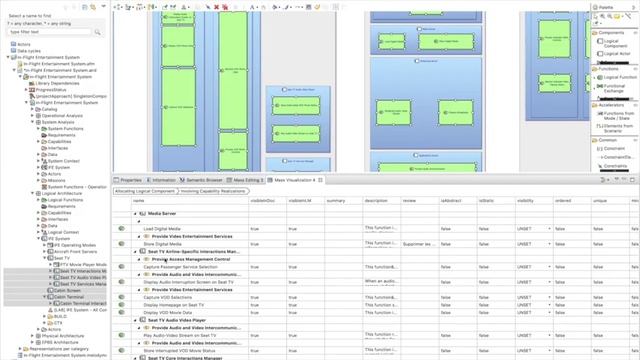Click the Seat TV Audio Video Player component icon
Viewport: 640px width, 360px height.
tap(143, 320)
